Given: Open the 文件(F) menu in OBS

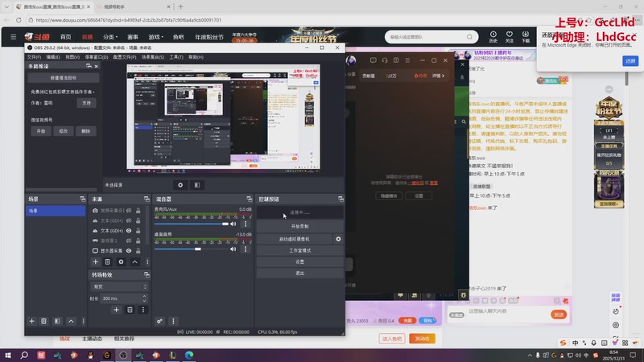Looking at the screenshot, I should (x=34, y=57).
